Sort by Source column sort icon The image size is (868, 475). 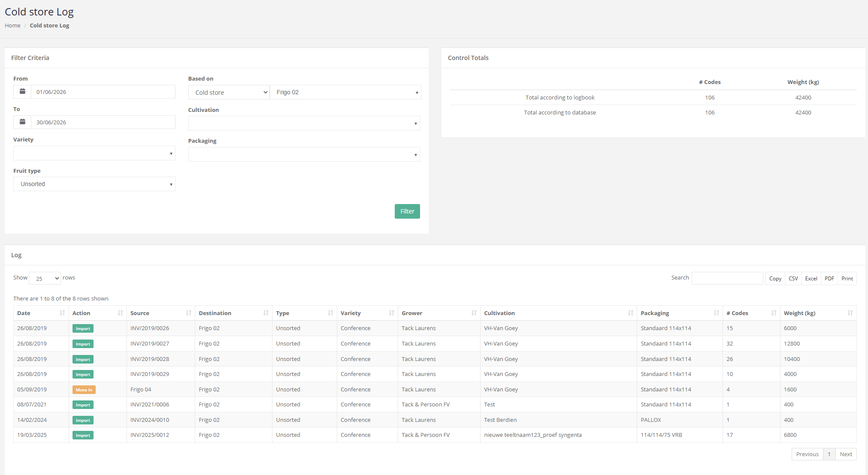pos(188,313)
